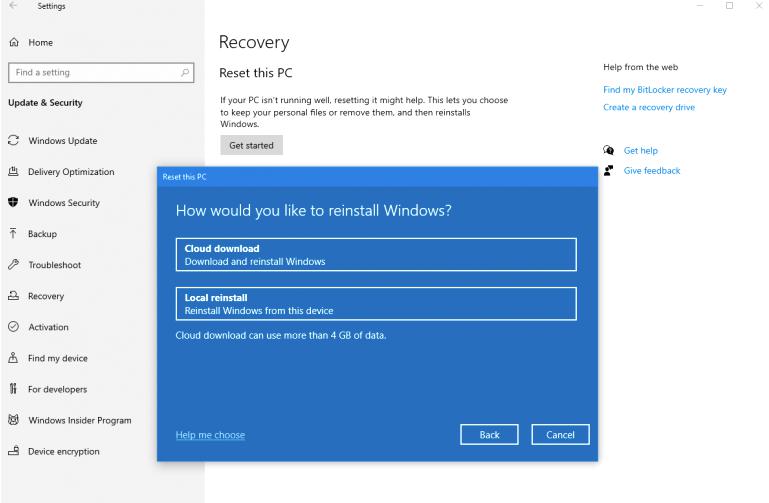This screenshot has width=769, height=503.
Task: Click the Back button in the dialog
Action: coord(489,434)
